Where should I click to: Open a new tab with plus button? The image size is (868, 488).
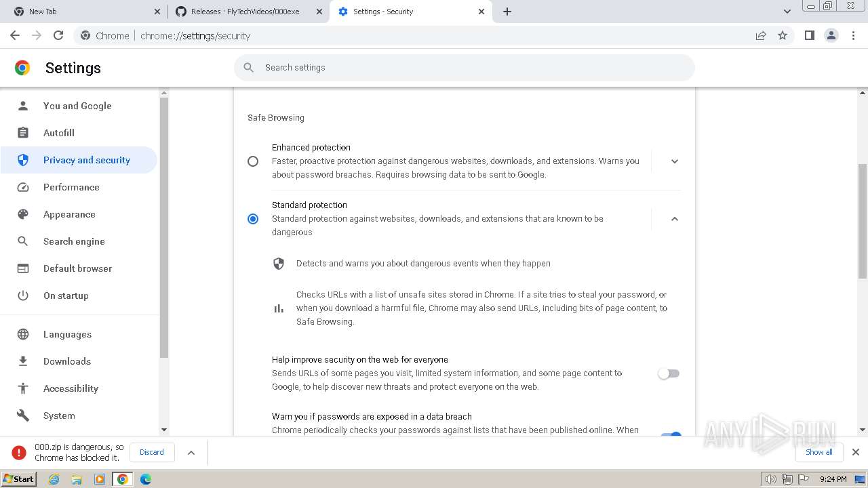(507, 12)
